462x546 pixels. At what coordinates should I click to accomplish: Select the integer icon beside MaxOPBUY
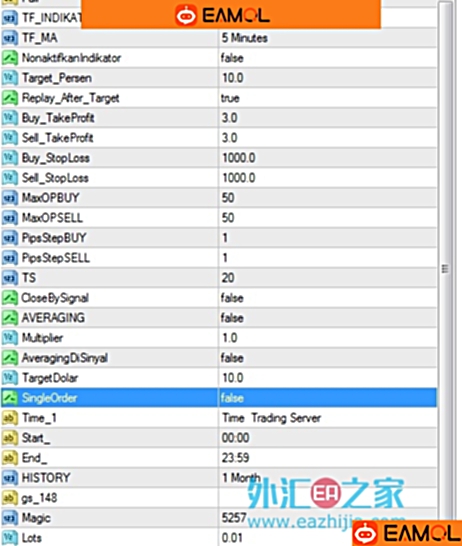point(9,198)
